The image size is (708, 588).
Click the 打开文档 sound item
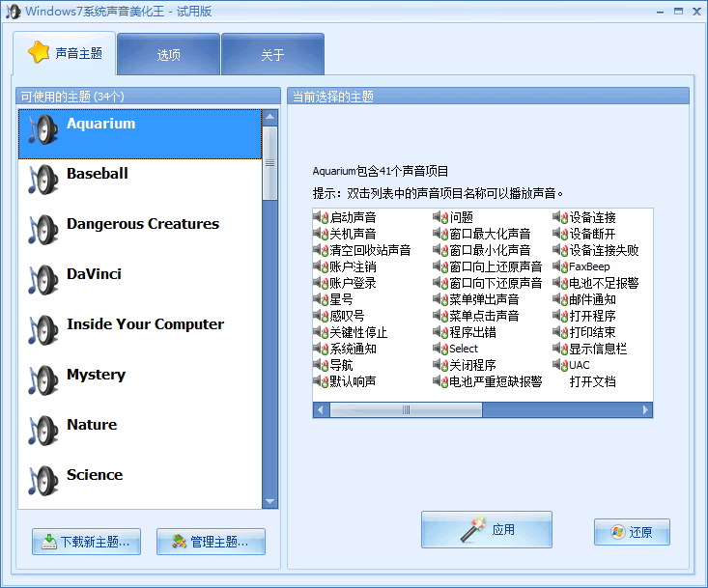point(592,381)
